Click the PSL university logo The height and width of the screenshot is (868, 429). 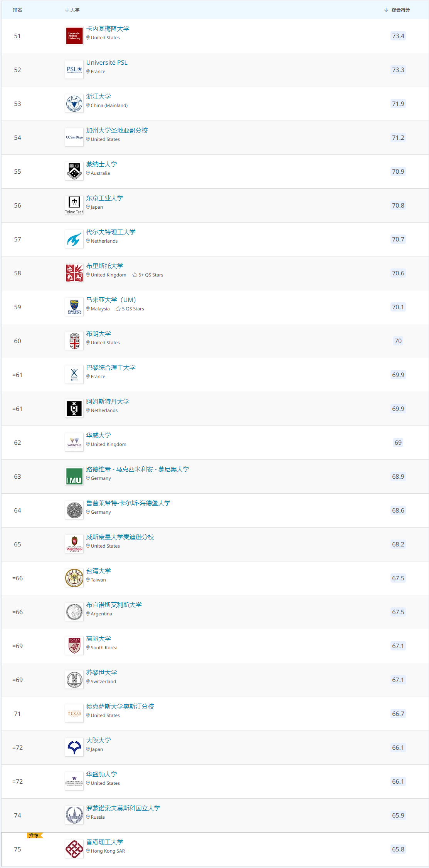(x=74, y=70)
